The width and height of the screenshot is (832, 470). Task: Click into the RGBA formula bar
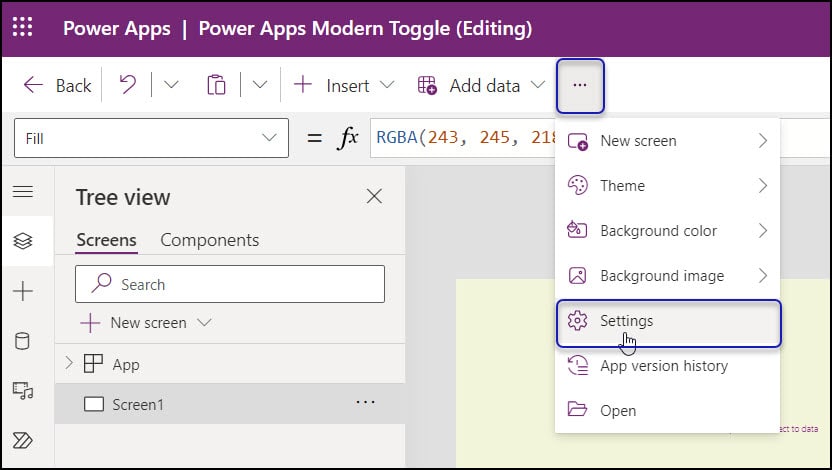(x=463, y=138)
